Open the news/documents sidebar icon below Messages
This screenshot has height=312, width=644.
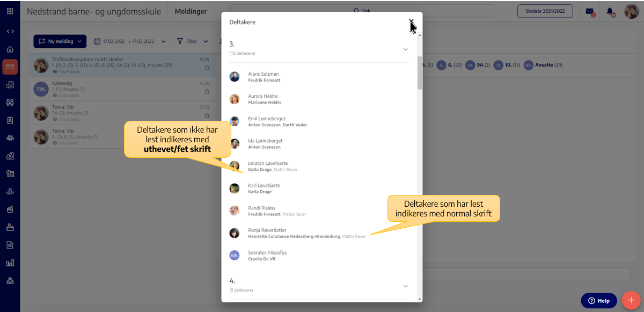click(x=10, y=85)
